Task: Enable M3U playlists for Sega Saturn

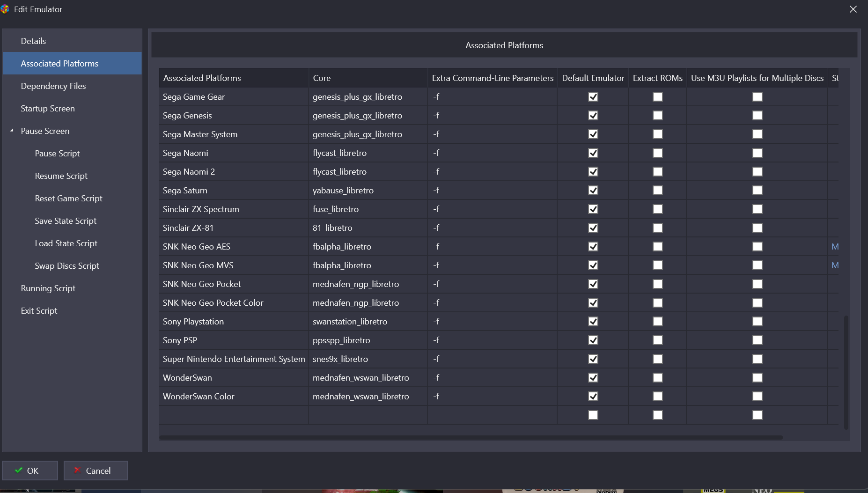Action: pos(758,190)
